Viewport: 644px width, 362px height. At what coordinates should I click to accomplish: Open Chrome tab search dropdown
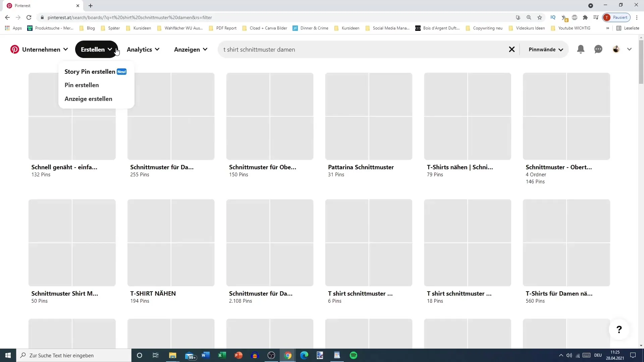click(x=591, y=6)
